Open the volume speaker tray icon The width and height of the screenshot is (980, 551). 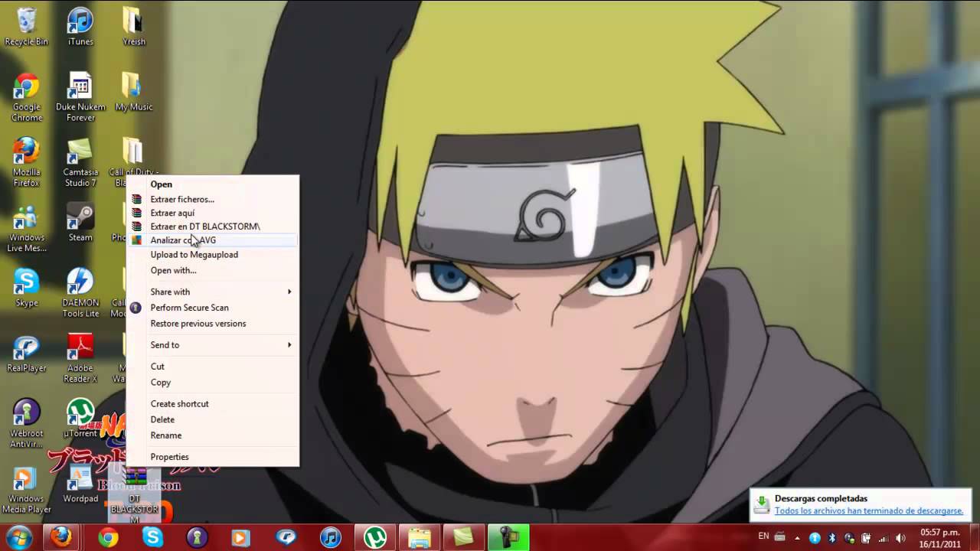pos(900,538)
